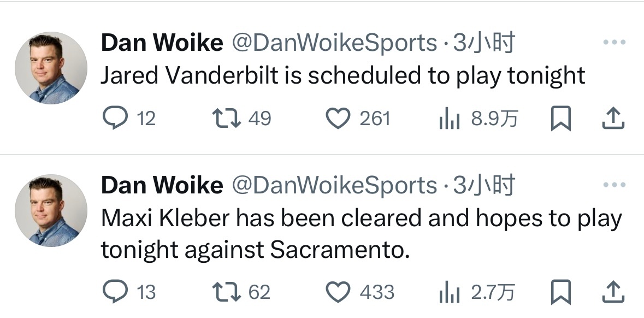This screenshot has height=318, width=644.
Task: Like the Maxi Kleber tweet
Action: pyautogui.click(x=338, y=292)
